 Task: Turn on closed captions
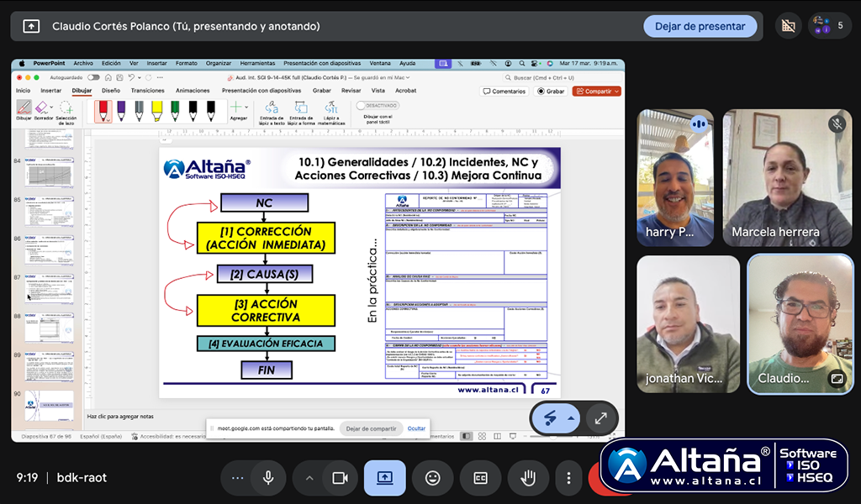481,478
